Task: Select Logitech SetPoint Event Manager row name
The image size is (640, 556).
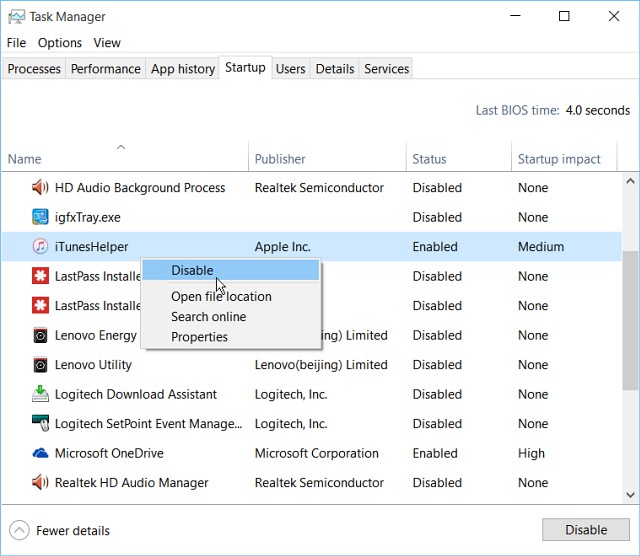Action: [x=149, y=424]
